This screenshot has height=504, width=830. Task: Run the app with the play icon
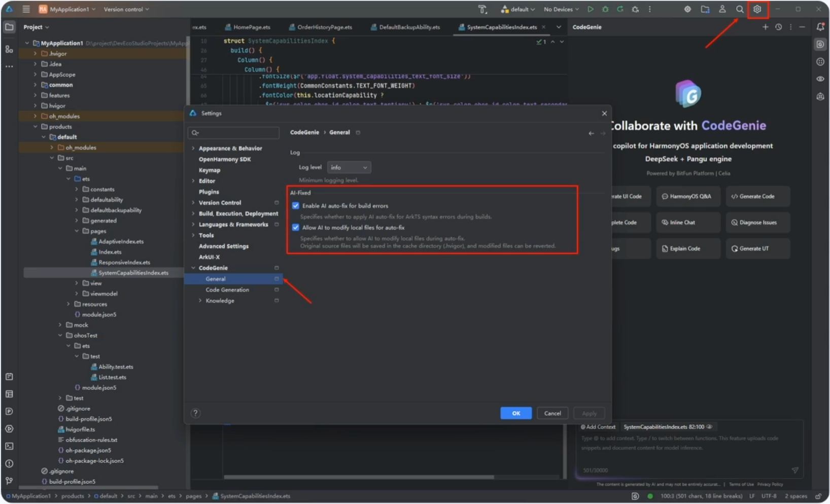click(x=591, y=9)
